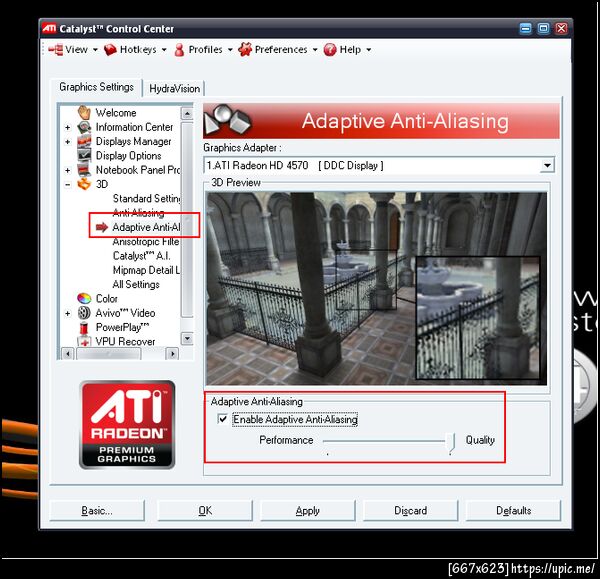The image size is (600, 579).
Task: Click the Color wheel icon
Action: click(x=84, y=298)
